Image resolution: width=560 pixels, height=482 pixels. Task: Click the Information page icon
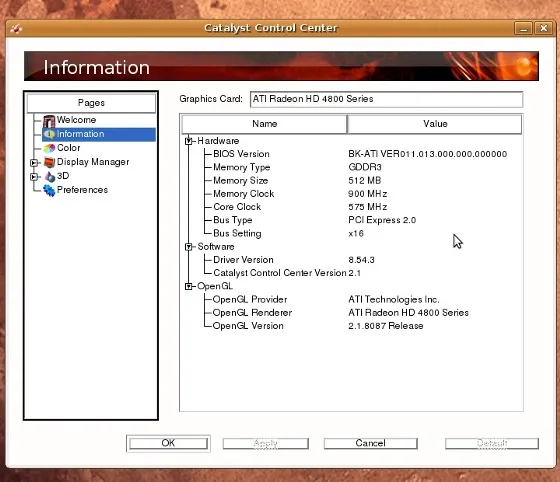coord(49,134)
